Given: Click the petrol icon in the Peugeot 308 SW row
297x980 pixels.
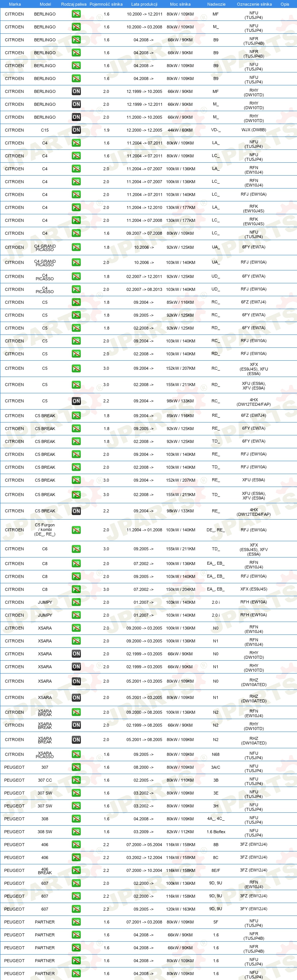Looking at the screenshot, I should point(76,832).
